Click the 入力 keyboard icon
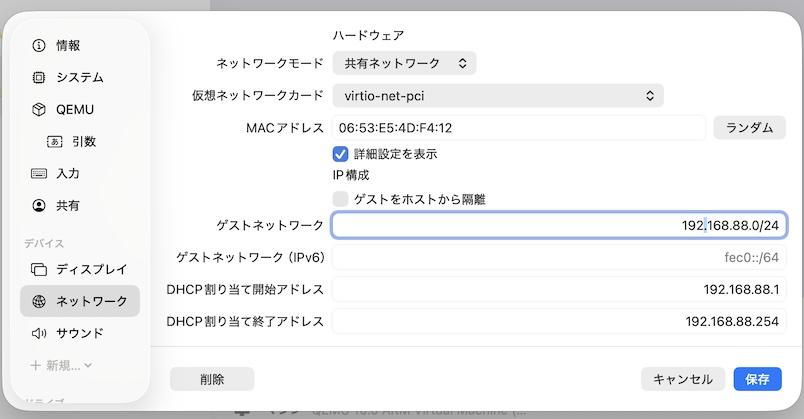804x419 pixels. coord(39,173)
